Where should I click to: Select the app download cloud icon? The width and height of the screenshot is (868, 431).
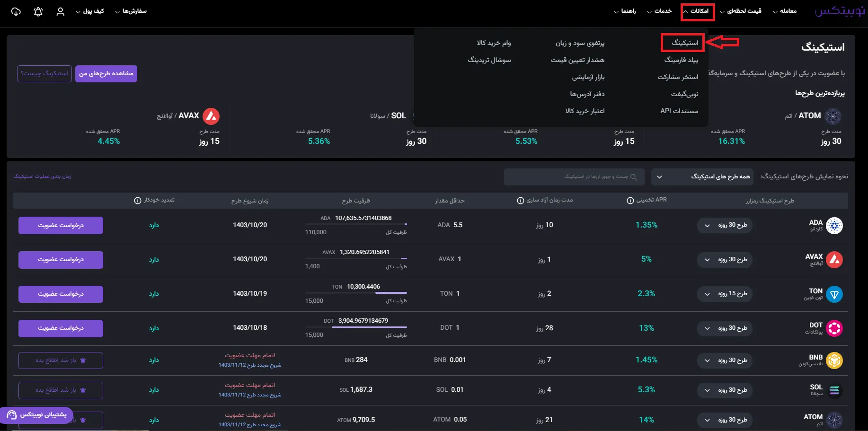(16, 11)
